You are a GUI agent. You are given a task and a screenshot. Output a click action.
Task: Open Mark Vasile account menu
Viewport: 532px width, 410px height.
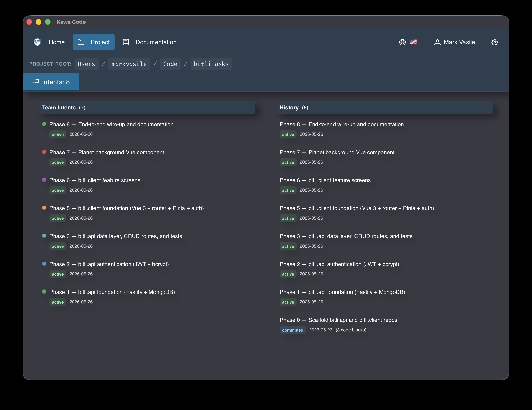coord(454,42)
